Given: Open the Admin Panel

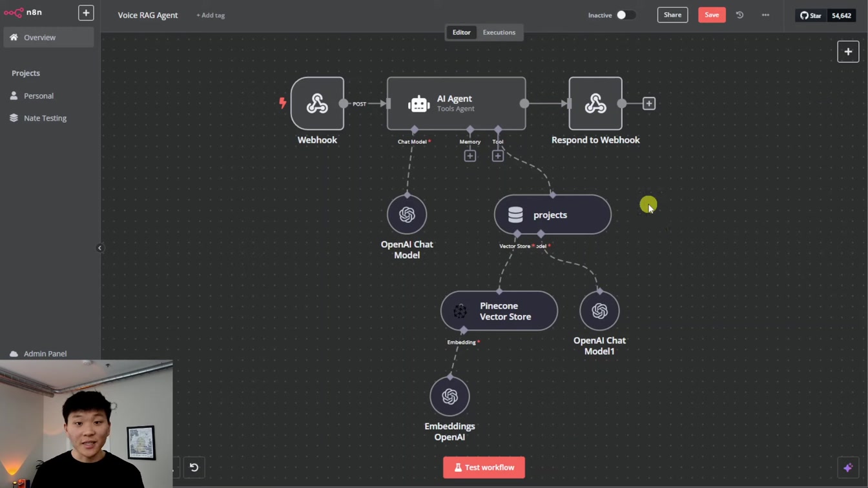Looking at the screenshot, I should (x=45, y=354).
